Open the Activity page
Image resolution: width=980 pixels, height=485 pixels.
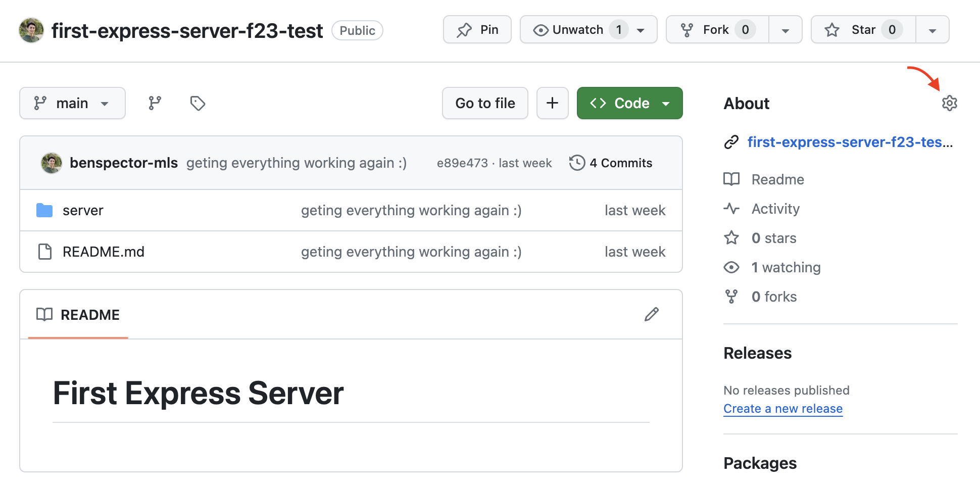[775, 208]
